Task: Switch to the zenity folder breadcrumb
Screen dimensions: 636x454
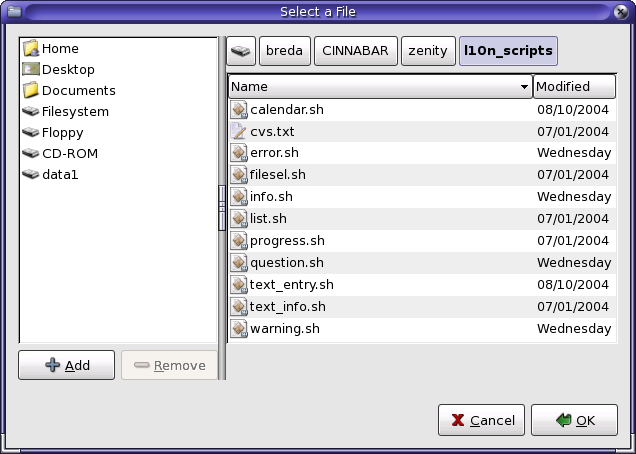Action: tap(427, 51)
